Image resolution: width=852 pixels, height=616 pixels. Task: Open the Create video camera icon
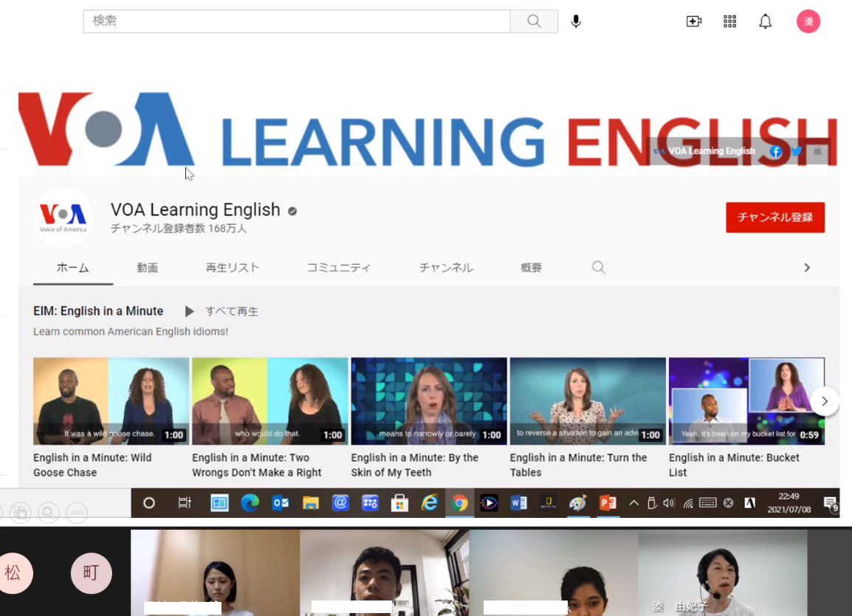[694, 21]
